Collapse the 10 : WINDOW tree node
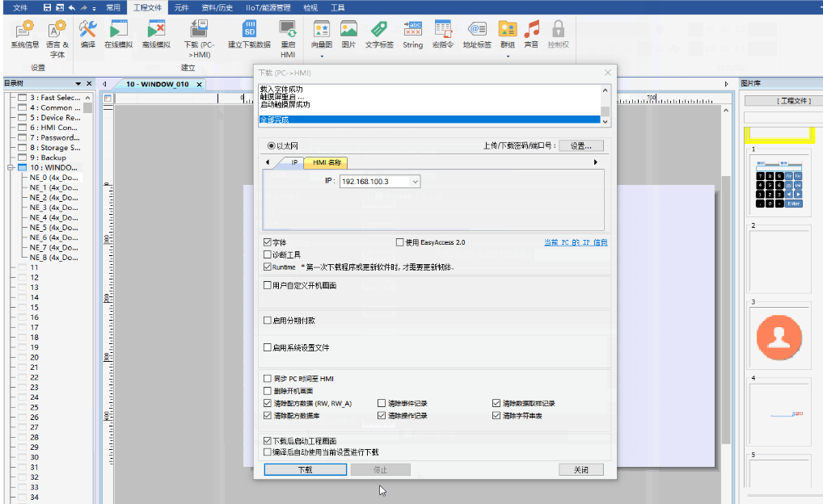 coord(10,168)
